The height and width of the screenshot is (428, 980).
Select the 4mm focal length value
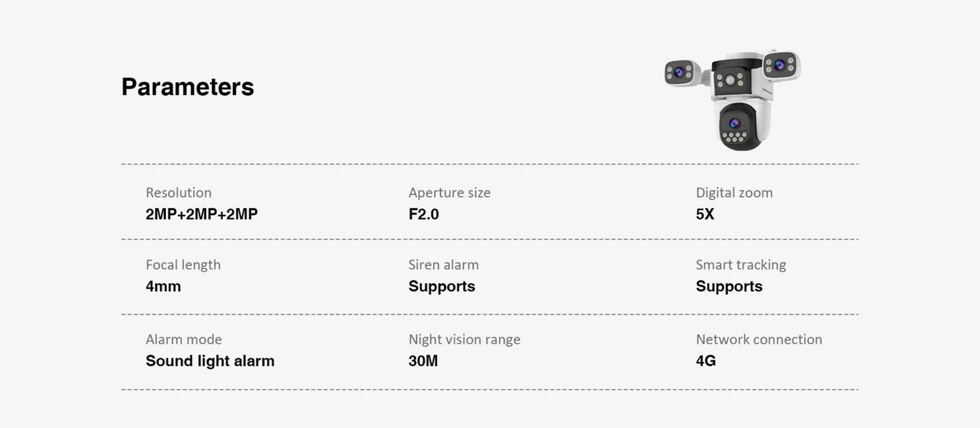[163, 286]
